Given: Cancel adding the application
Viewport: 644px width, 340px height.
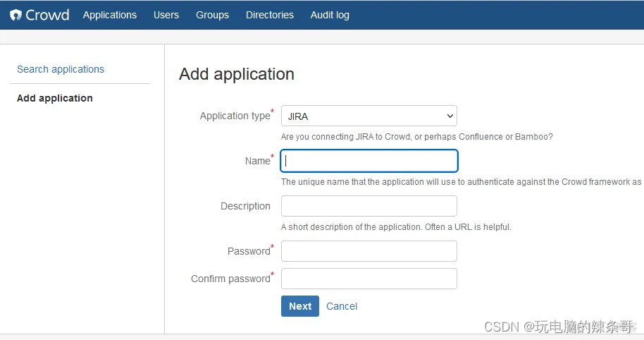Looking at the screenshot, I should [342, 306].
